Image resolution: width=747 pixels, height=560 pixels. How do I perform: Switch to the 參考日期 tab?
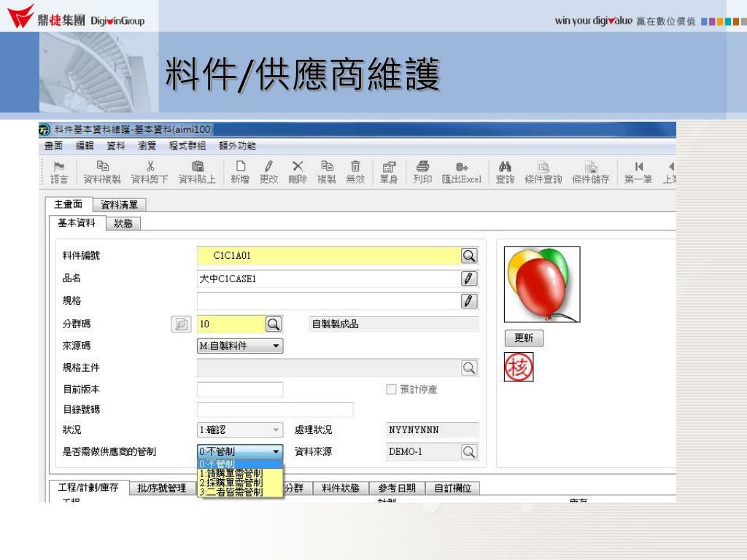click(397, 488)
